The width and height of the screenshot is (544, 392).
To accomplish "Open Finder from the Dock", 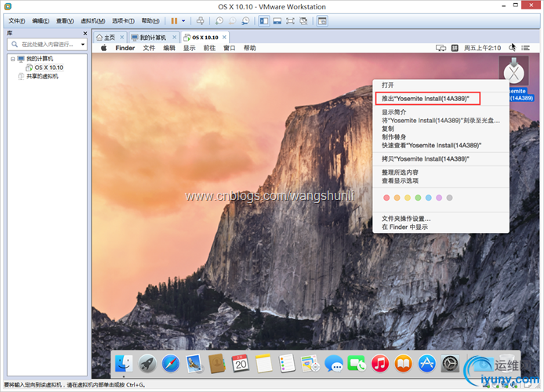I will (x=124, y=364).
